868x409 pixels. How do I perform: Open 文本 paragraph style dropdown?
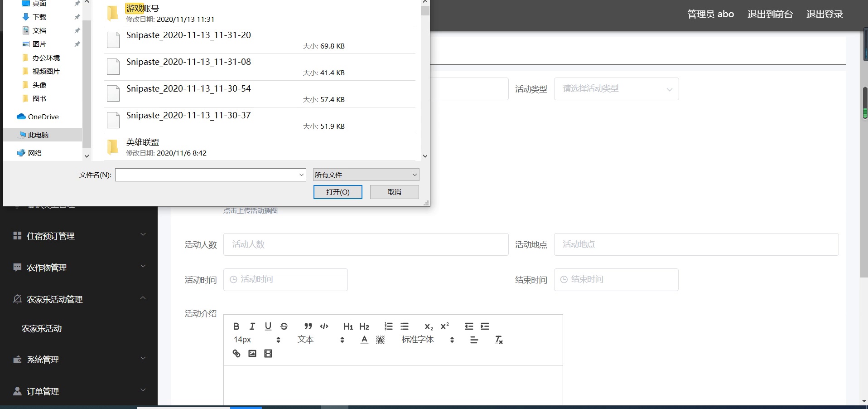tap(321, 340)
